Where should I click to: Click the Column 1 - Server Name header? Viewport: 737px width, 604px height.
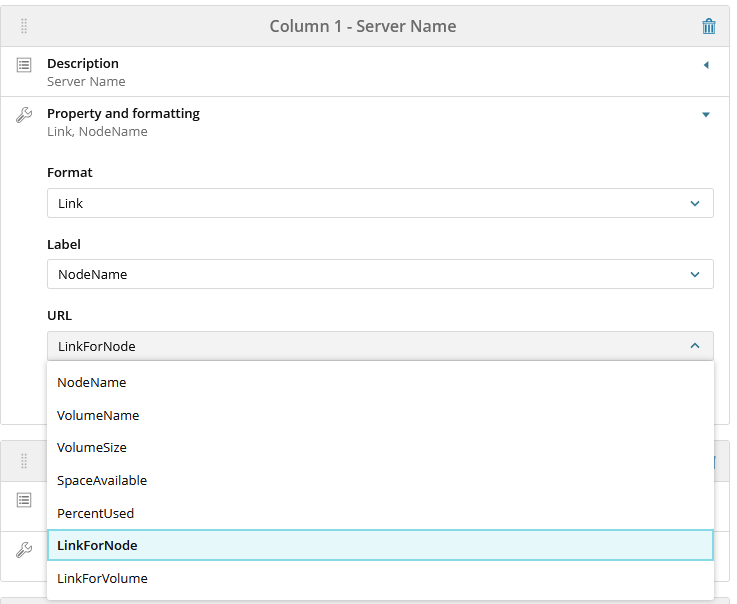pos(363,26)
